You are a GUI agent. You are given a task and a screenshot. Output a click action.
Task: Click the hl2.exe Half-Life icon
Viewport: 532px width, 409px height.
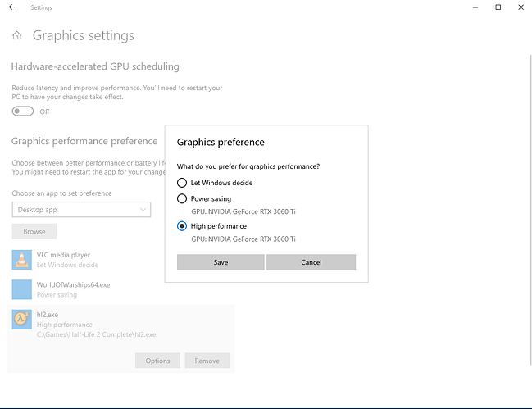click(x=22, y=320)
